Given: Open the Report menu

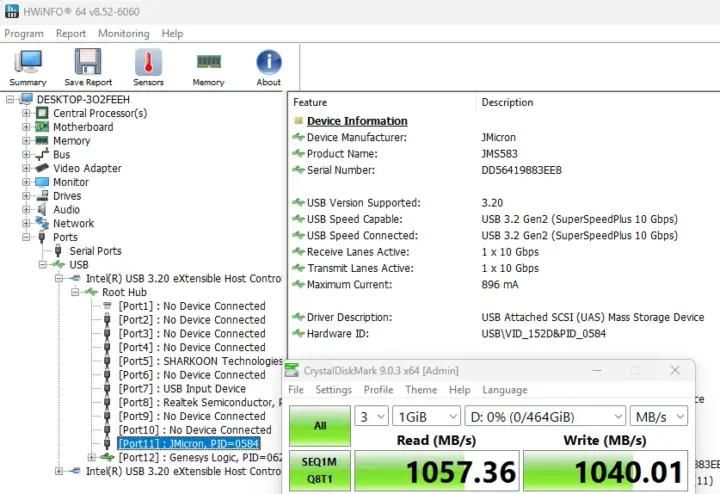Looking at the screenshot, I should click(x=71, y=34).
